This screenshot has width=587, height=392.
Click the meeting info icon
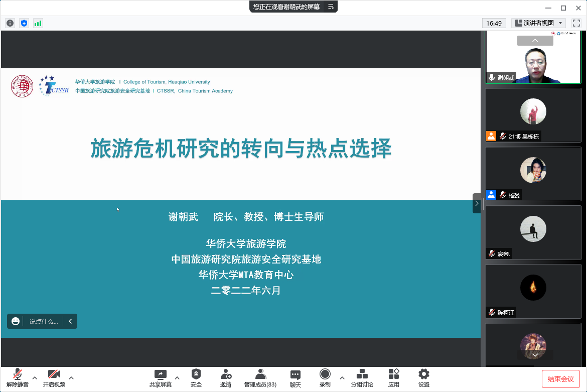[x=10, y=23]
